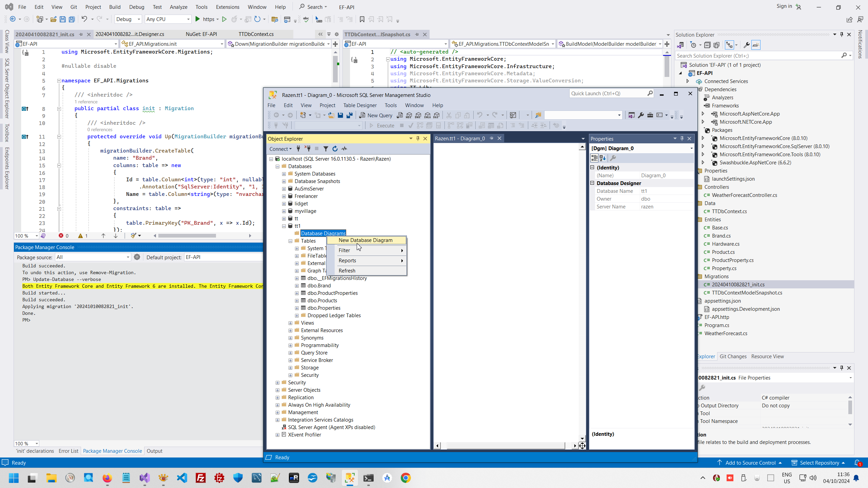868x488 pixels.
Task: Select New Database Diagram from context menu
Action: (x=366, y=240)
